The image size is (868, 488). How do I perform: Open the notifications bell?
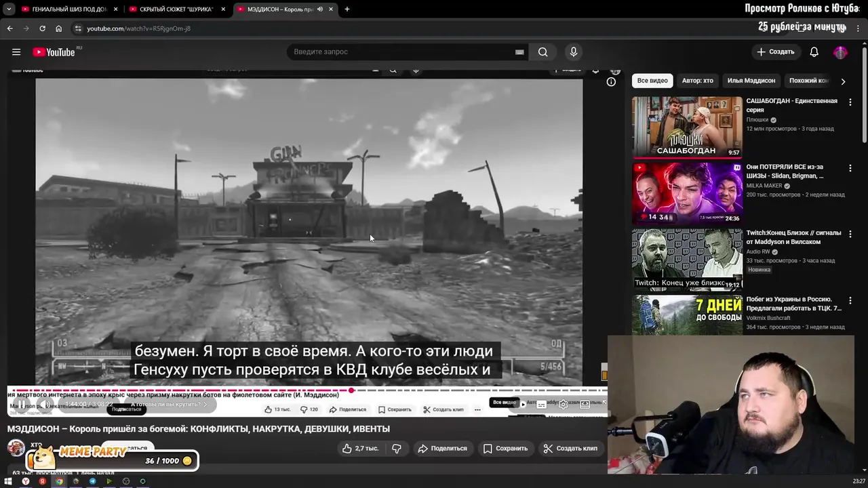(x=814, y=52)
